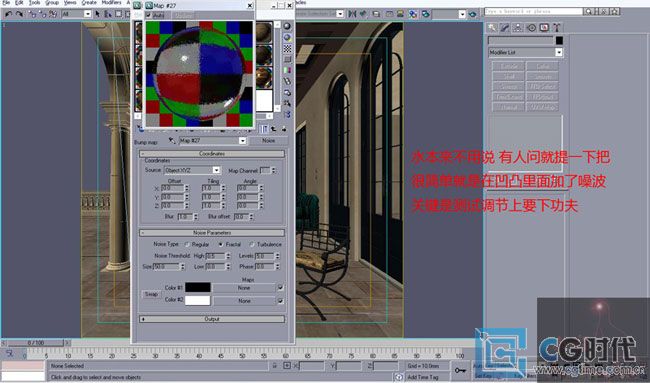Open the Create menu
The image size is (650, 383).
[x=89, y=2]
